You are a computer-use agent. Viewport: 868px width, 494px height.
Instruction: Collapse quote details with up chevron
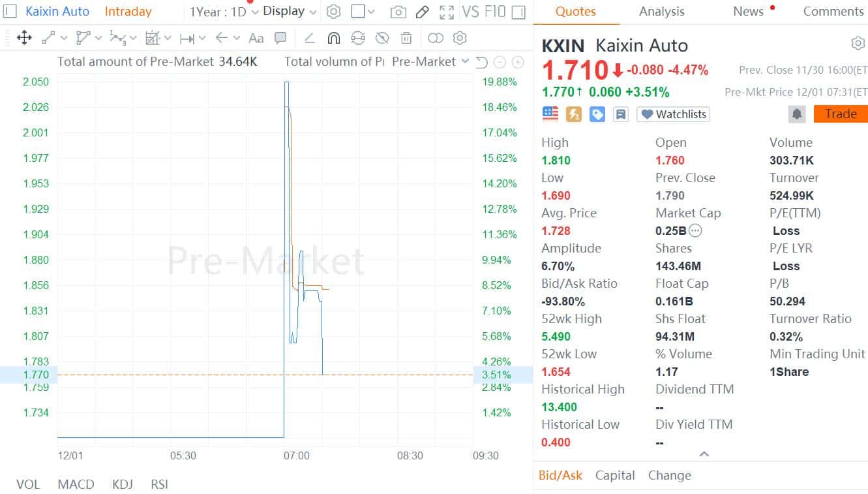pyautogui.click(x=704, y=454)
